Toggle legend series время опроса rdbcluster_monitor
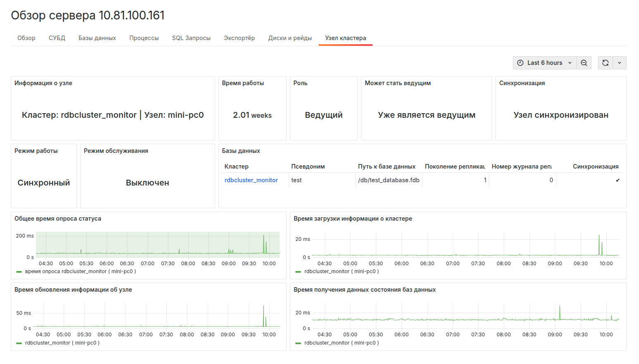The width and height of the screenshot is (639, 364). point(80,271)
